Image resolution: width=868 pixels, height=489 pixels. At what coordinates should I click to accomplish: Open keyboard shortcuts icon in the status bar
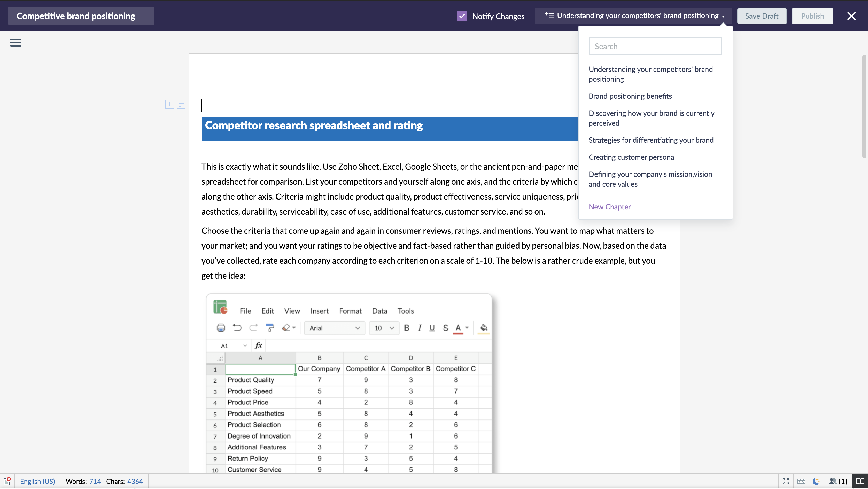pos(801,481)
